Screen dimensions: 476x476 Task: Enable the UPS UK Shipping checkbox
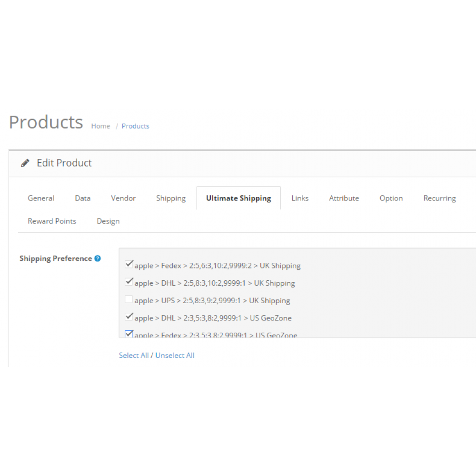pos(129,299)
